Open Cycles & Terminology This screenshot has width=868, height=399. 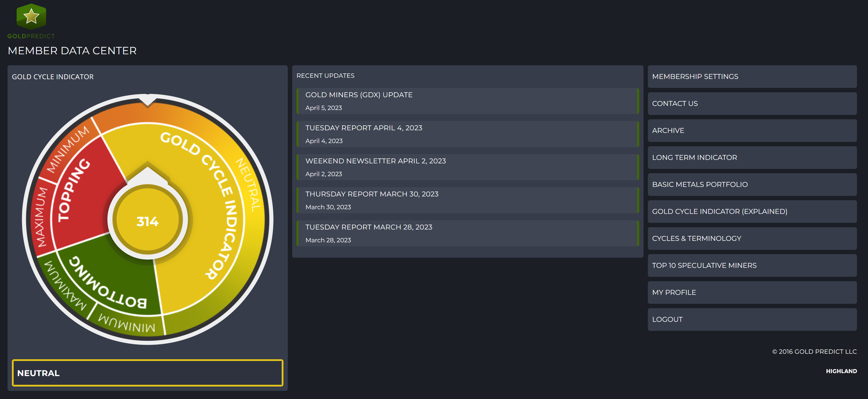pyautogui.click(x=696, y=239)
